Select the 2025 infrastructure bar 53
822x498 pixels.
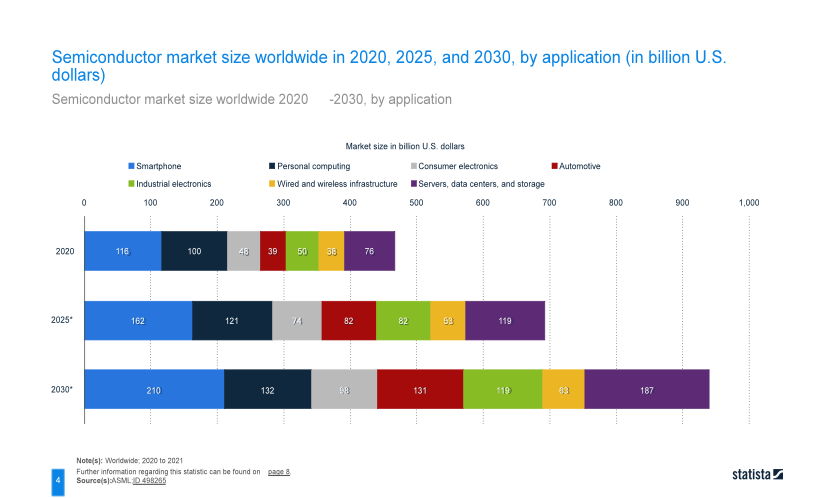[448, 320]
